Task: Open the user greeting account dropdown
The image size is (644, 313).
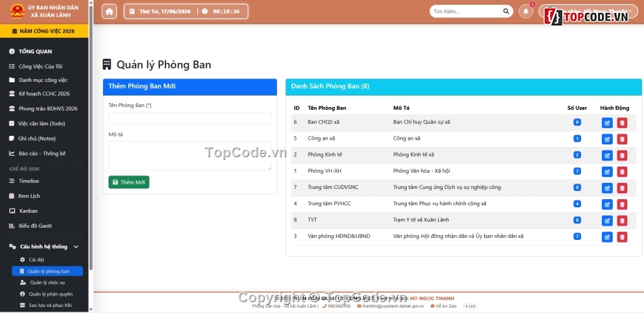Action: 588,12
